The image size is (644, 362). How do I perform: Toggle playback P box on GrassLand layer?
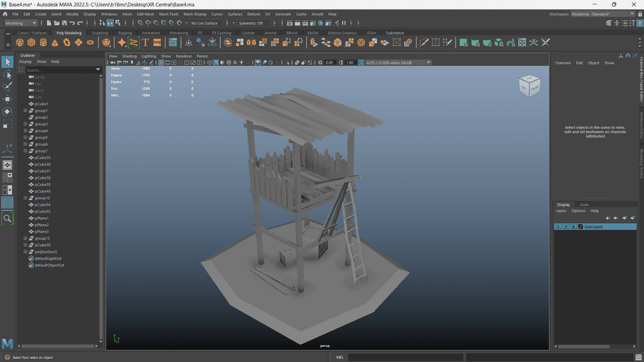click(x=565, y=227)
